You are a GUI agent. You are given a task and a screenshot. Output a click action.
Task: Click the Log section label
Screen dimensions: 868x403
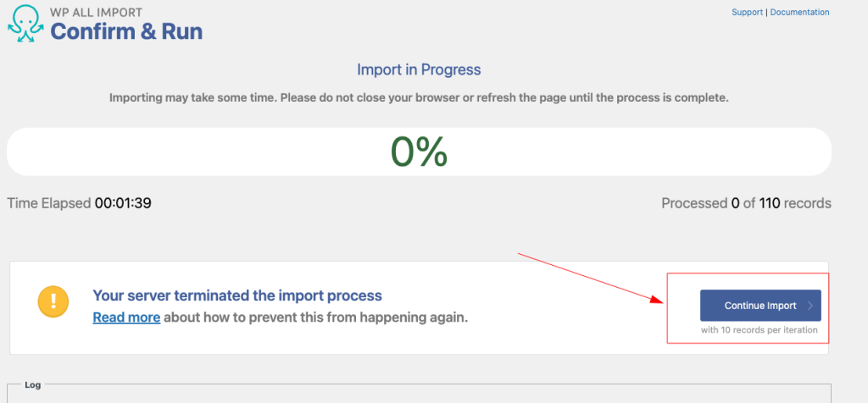pyautogui.click(x=32, y=385)
